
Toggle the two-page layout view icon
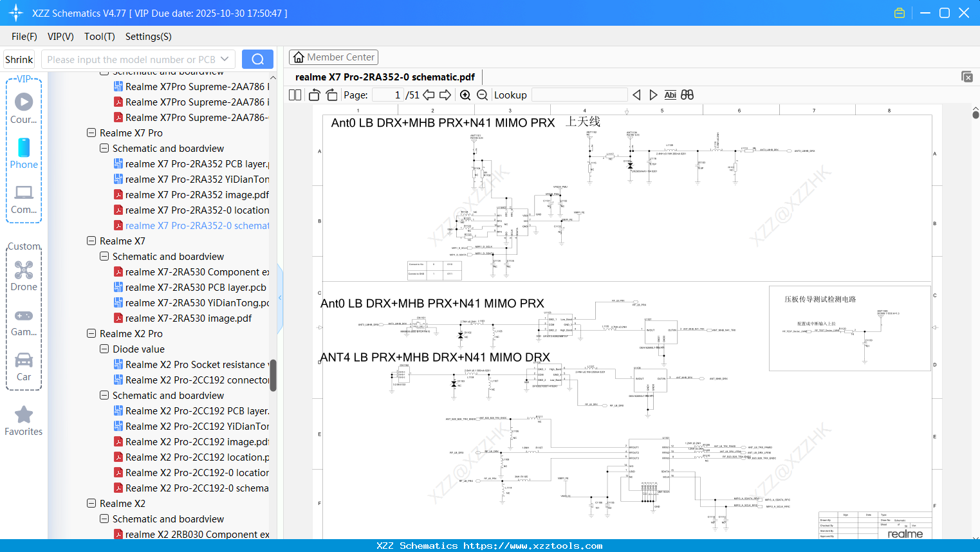[x=295, y=95]
